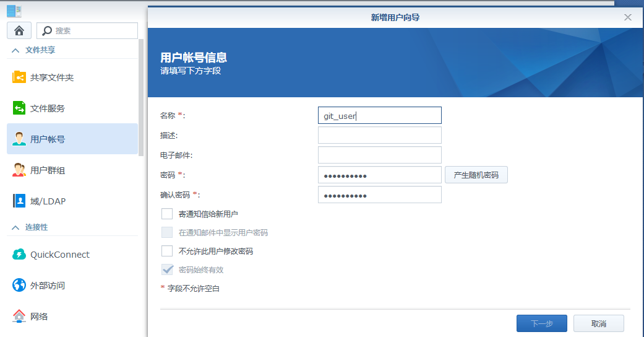
Task: Open the shared folder (共享文件夹) icon
Action: (x=19, y=77)
